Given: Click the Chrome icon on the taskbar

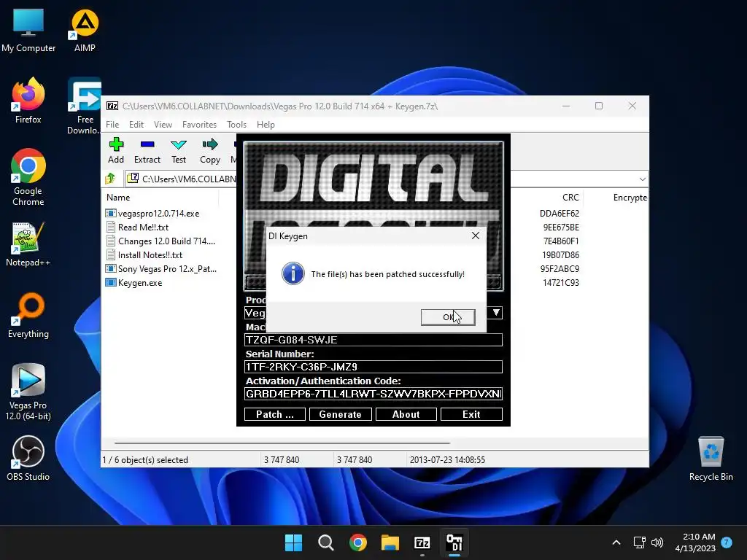Looking at the screenshot, I should tap(357, 542).
